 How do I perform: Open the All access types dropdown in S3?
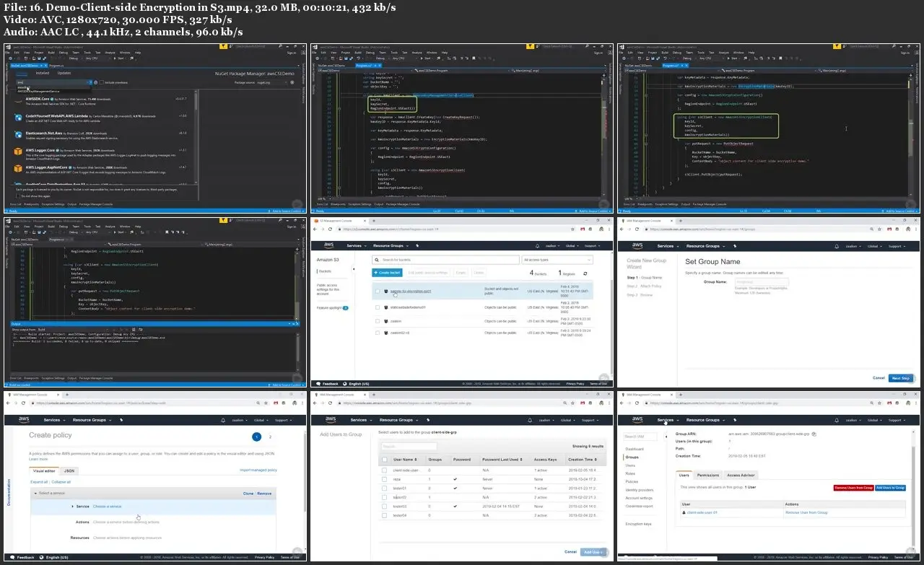(x=559, y=260)
